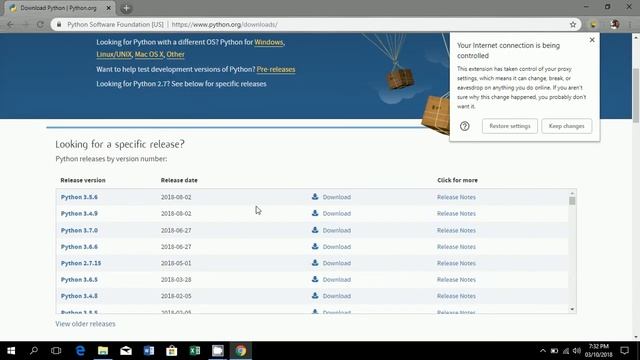
Task: Open the Mac OS X link
Action: [149, 54]
